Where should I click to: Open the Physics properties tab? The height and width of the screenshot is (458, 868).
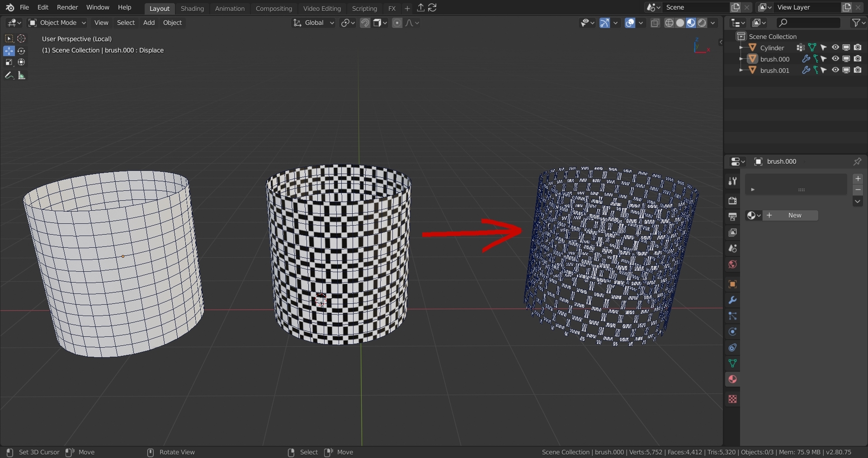pyautogui.click(x=732, y=332)
